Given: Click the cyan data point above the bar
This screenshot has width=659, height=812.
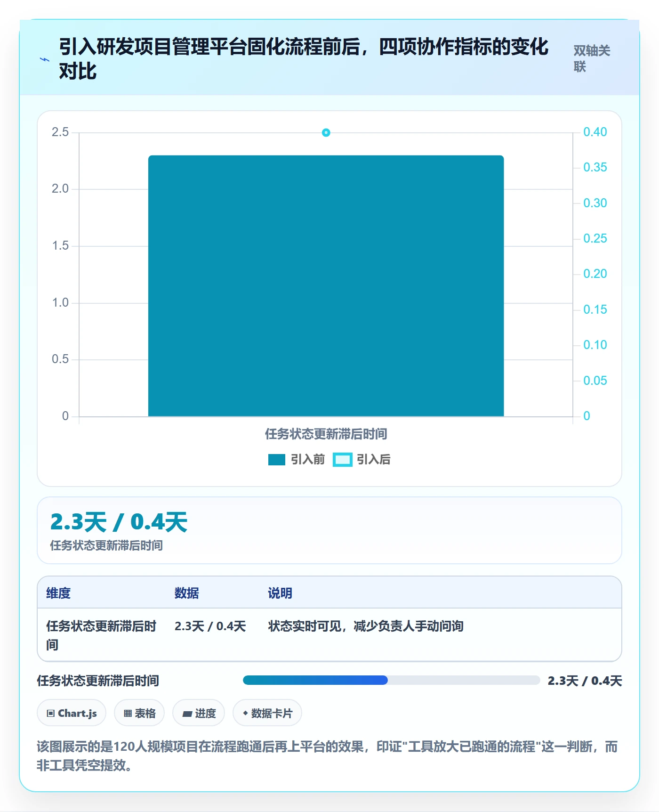Looking at the screenshot, I should pyautogui.click(x=326, y=133).
